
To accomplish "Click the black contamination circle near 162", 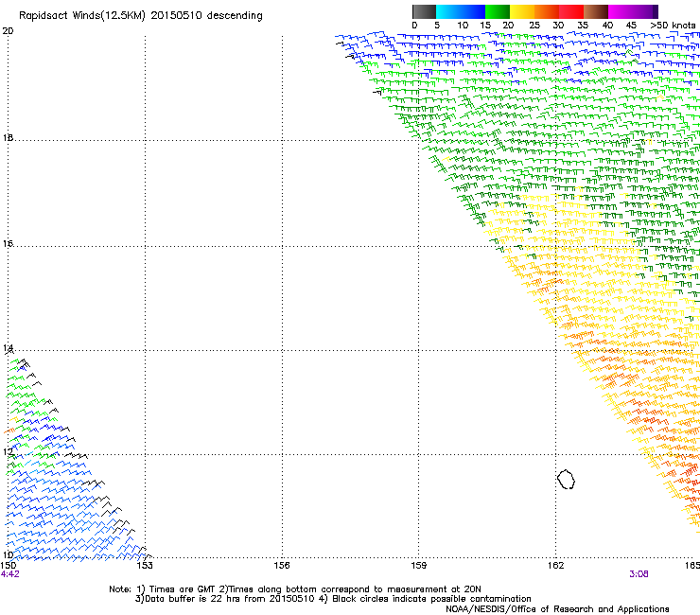I will tap(566, 479).
